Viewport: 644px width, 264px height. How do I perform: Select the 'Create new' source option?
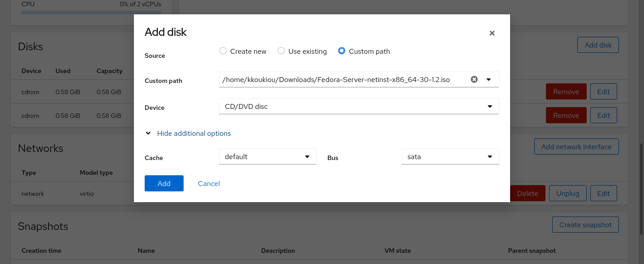point(223,51)
